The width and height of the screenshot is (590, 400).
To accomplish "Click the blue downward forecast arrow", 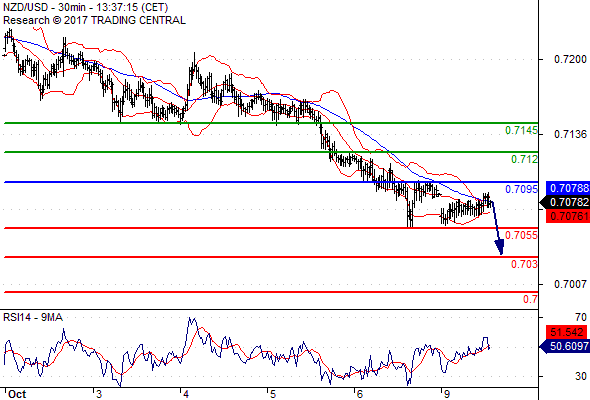I will pos(497,228).
